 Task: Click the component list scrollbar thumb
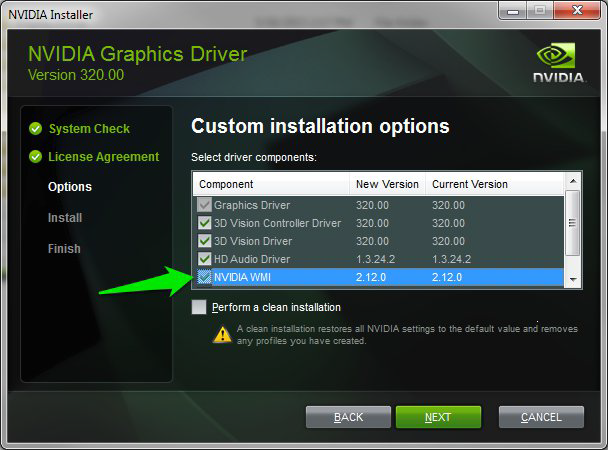pos(572,223)
